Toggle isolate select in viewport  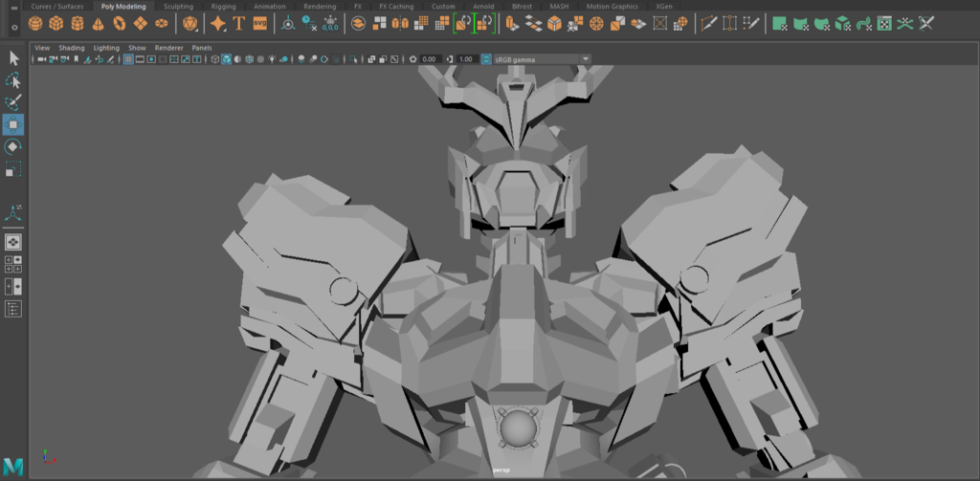coord(354,59)
